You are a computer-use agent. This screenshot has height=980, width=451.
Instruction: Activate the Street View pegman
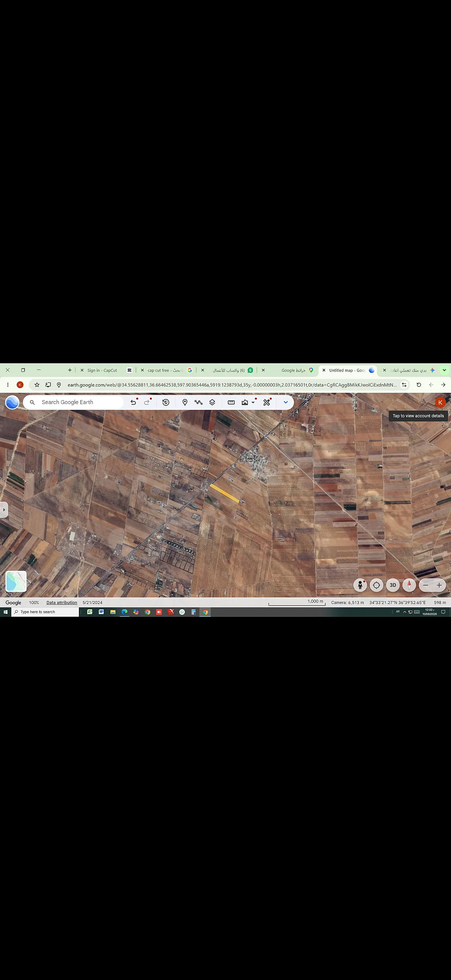pyautogui.click(x=360, y=585)
